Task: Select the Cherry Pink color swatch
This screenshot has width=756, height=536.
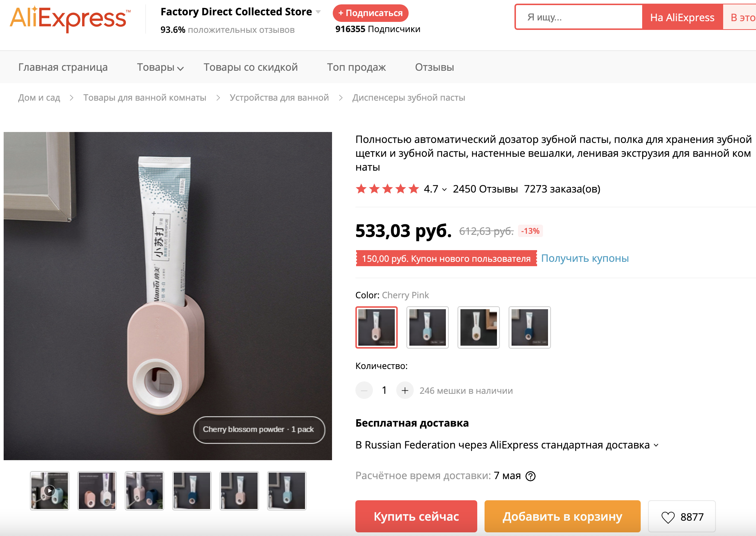Action: tap(377, 327)
